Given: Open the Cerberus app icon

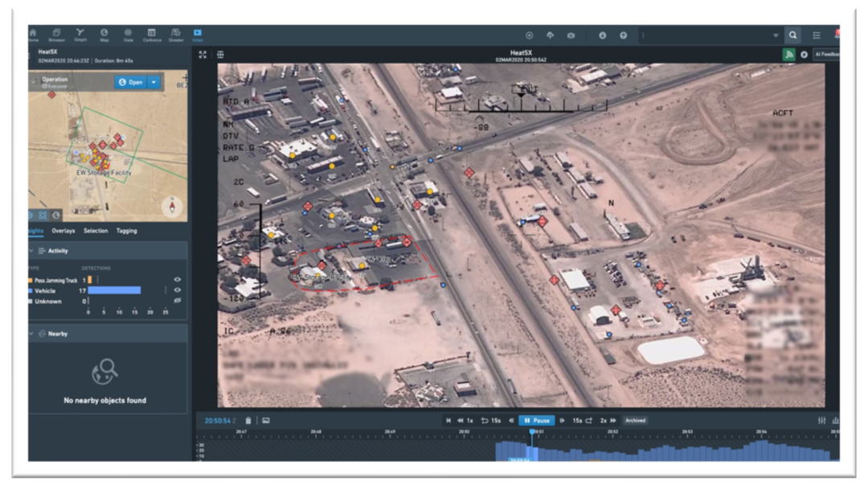Looking at the screenshot, I should [x=152, y=35].
